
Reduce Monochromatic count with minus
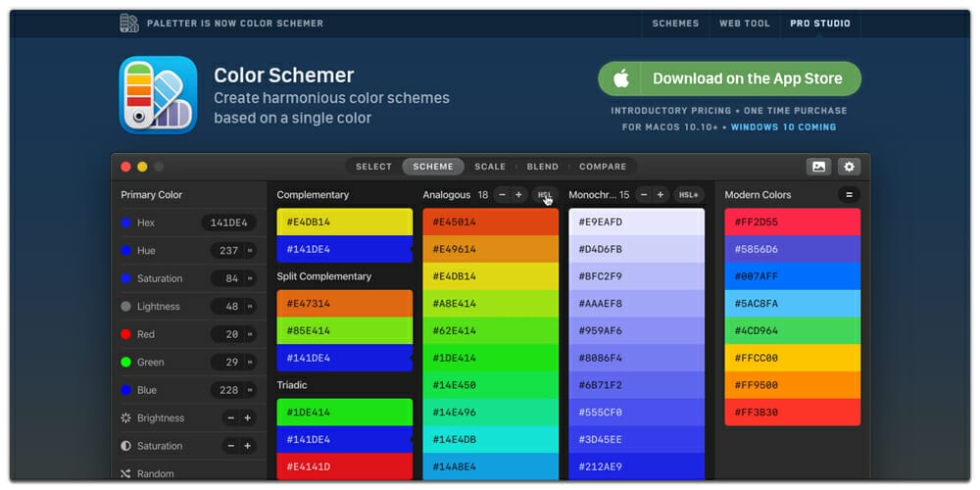[644, 195]
